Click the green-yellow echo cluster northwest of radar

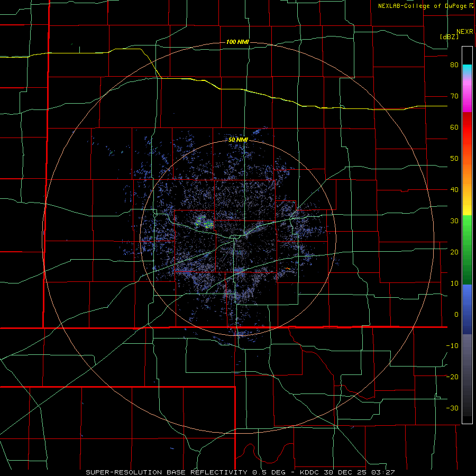click(205, 223)
